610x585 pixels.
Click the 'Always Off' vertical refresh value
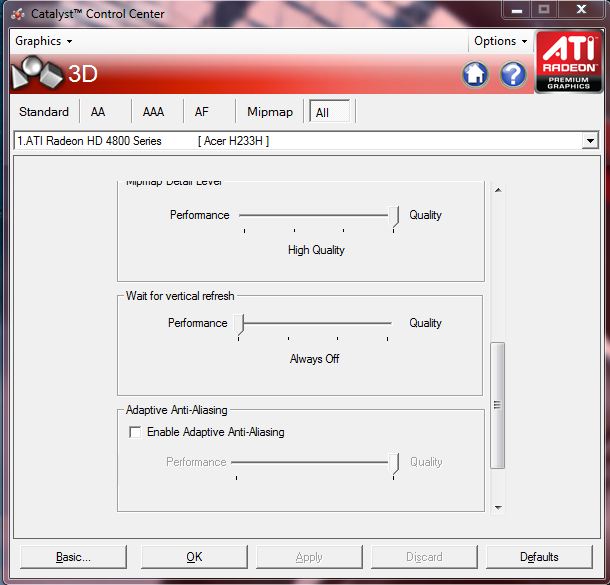(x=314, y=359)
